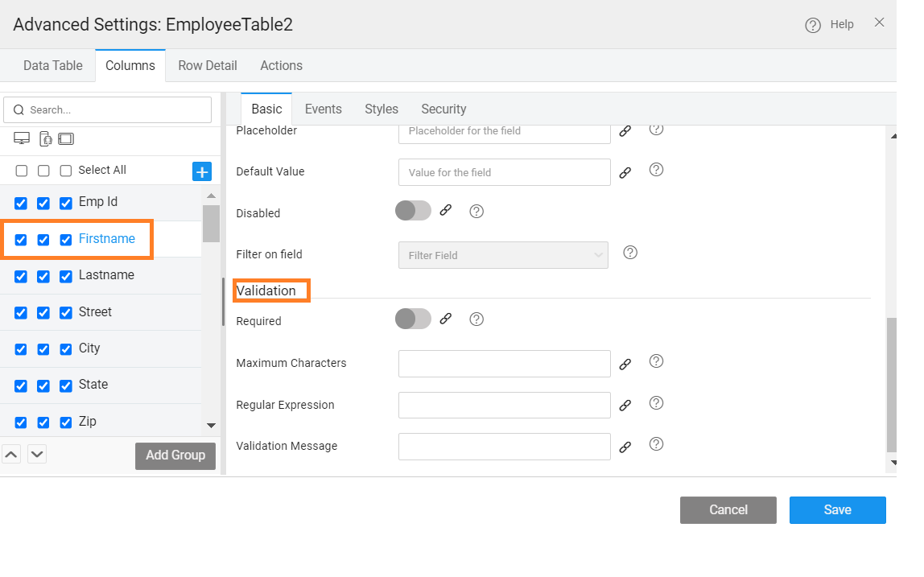Click bind icon next to Default Value
Image resolution: width=924 pixels, height=577 pixels.
click(625, 172)
